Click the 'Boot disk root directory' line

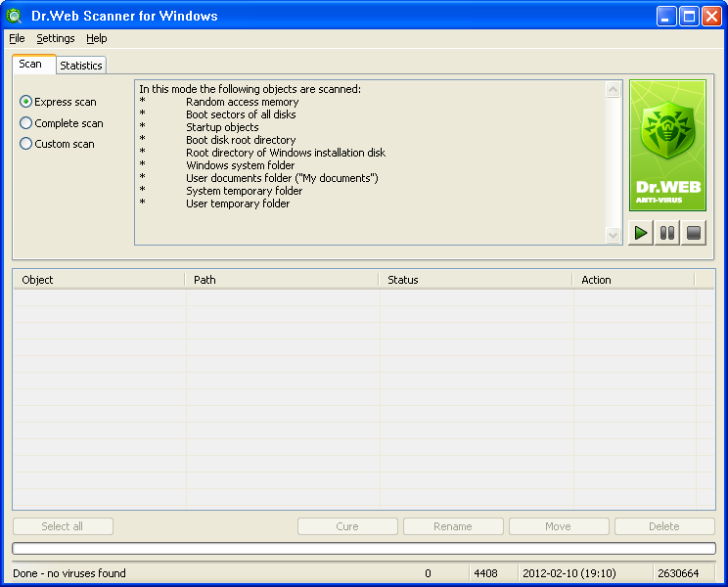[x=241, y=140]
